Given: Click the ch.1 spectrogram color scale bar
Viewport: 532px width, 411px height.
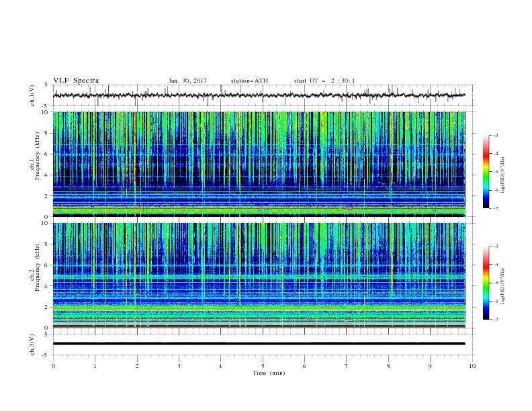Looking at the screenshot, I should tap(486, 172).
